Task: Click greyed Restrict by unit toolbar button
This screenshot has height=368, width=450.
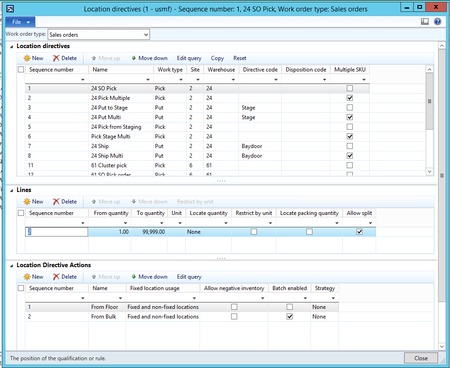Action: pos(195,202)
